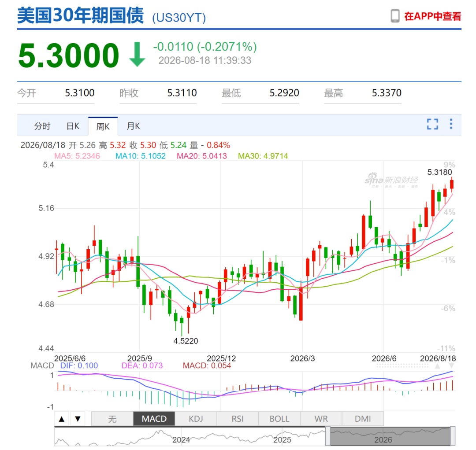Click the 2025/9 date axis label
Image resolution: width=476 pixels, height=450 pixels.
tap(139, 358)
